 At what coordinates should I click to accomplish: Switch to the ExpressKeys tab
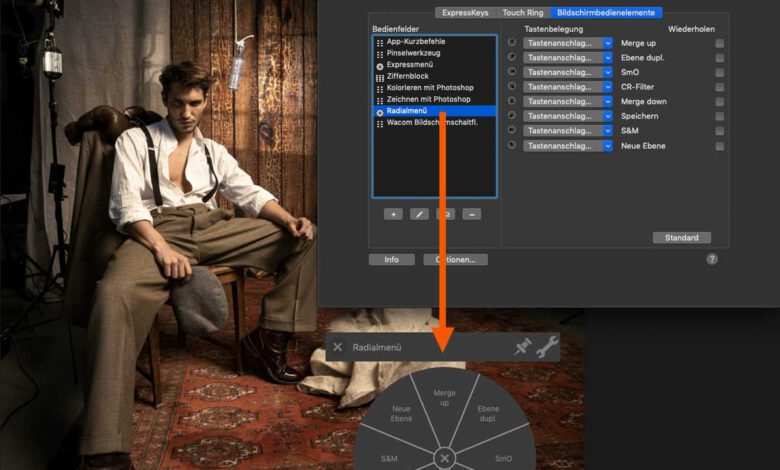click(x=465, y=12)
